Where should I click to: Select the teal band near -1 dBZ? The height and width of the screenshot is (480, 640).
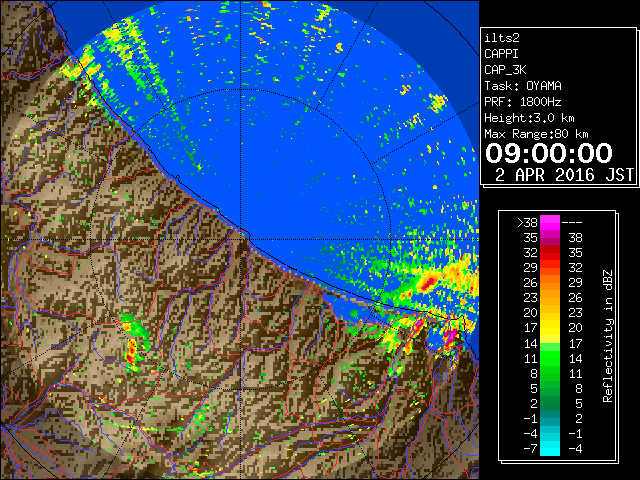(550, 418)
